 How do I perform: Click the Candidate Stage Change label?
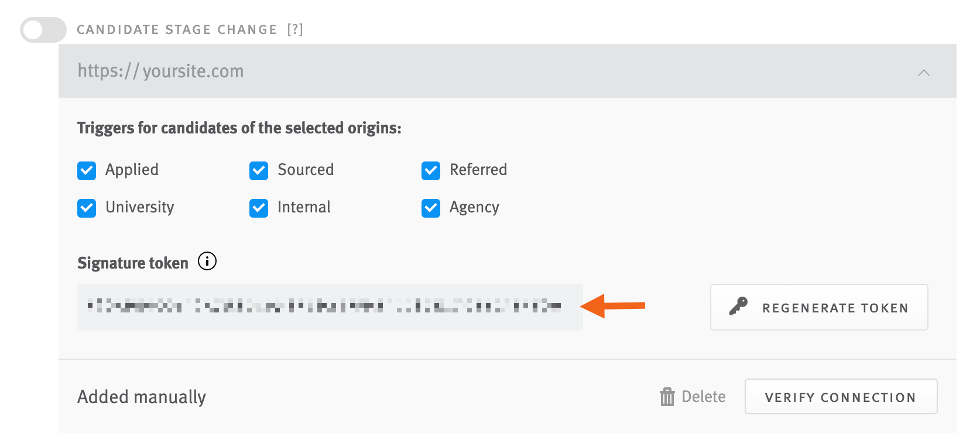[x=176, y=29]
